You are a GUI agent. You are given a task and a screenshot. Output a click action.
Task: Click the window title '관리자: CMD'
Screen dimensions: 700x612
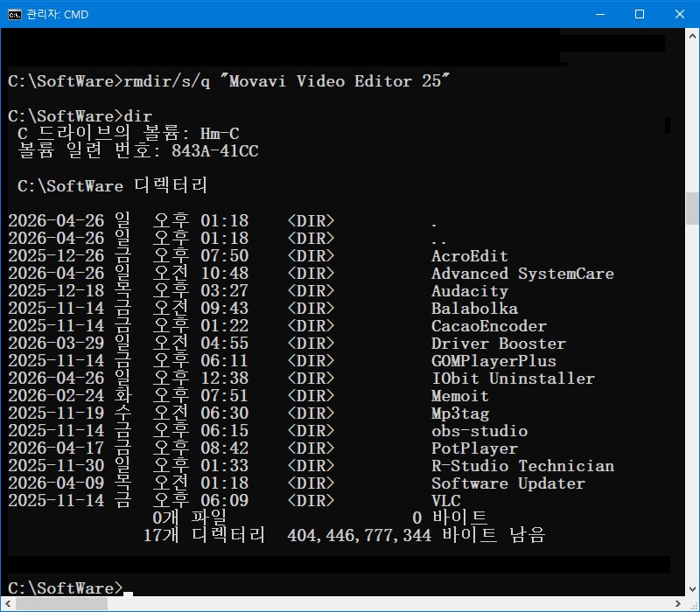(x=58, y=14)
